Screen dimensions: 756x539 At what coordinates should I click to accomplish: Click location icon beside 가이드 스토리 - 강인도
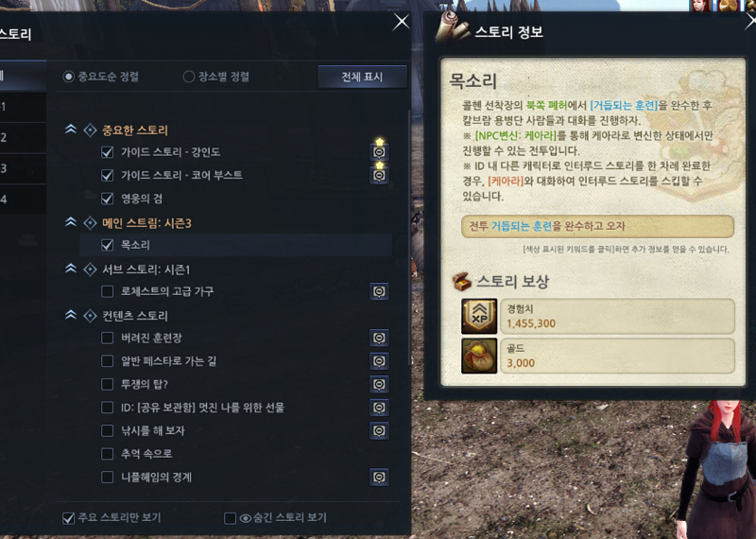pyautogui.click(x=380, y=152)
